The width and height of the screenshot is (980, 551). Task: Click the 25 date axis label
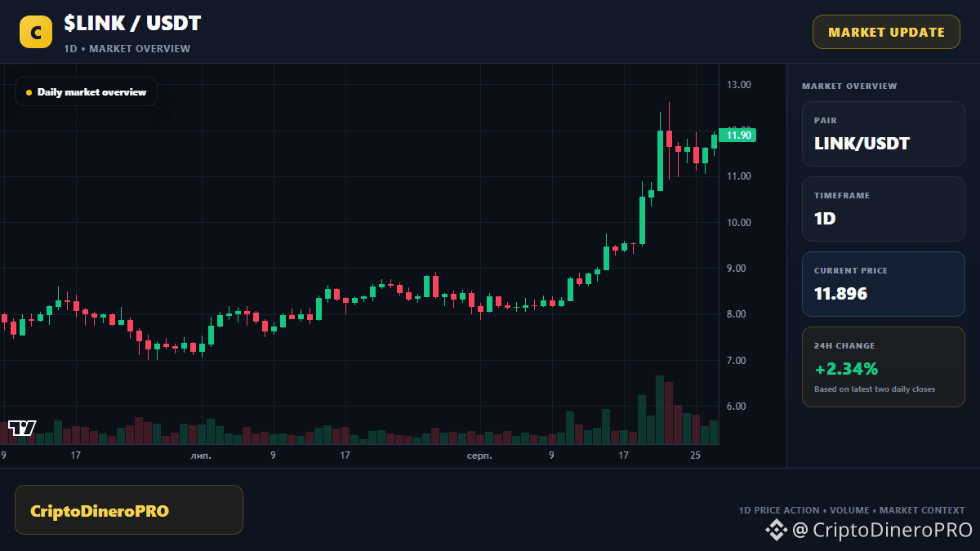pos(695,455)
